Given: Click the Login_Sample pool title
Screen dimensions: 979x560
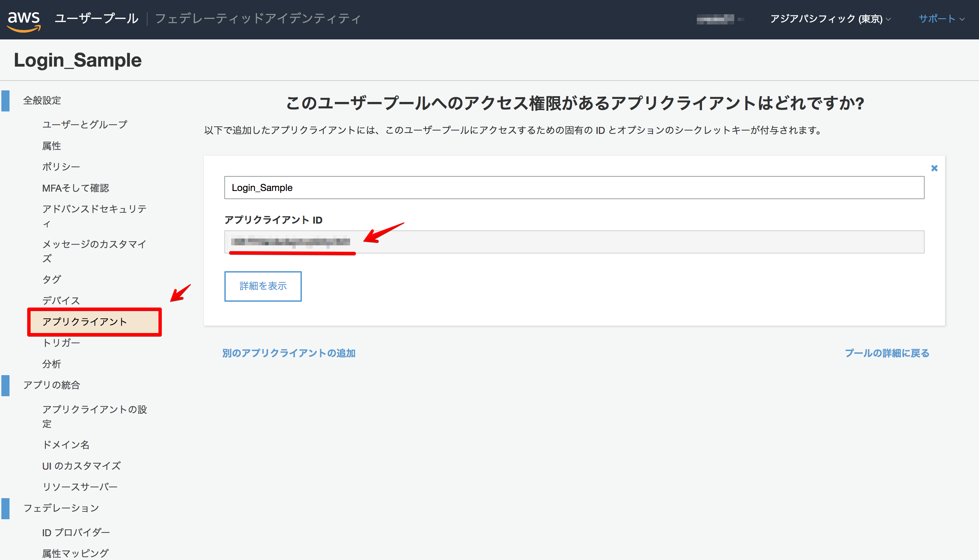Looking at the screenshot, I should point(78,60).
